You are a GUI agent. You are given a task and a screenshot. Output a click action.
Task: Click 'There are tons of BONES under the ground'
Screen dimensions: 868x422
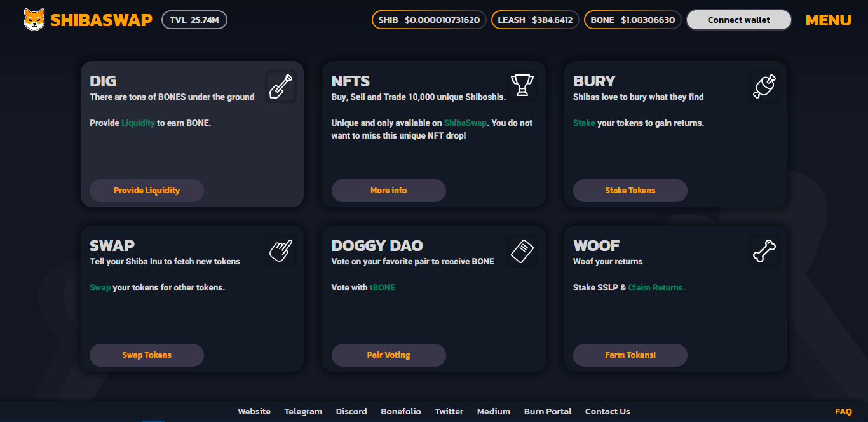[172, 97]
